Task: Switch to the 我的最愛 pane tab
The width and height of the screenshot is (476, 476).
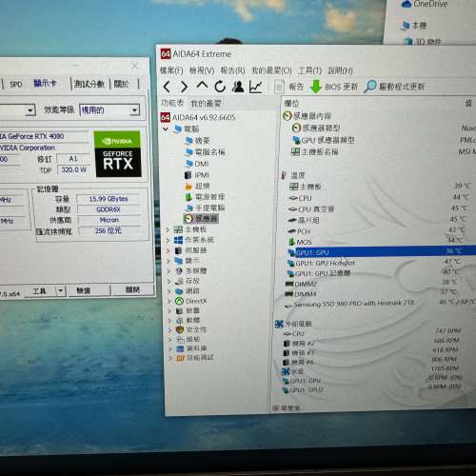Action: click(x=206, y=104)
